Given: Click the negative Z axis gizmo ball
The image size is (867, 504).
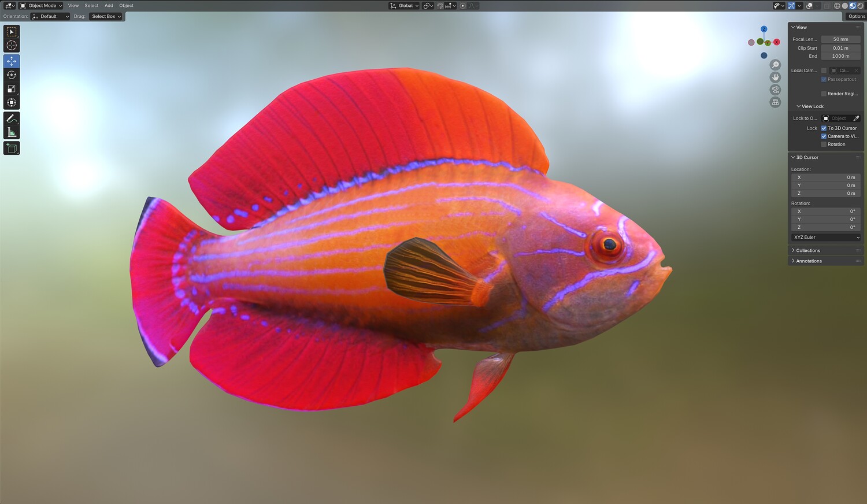Looking at the screenshot, I should click(764, 55).
